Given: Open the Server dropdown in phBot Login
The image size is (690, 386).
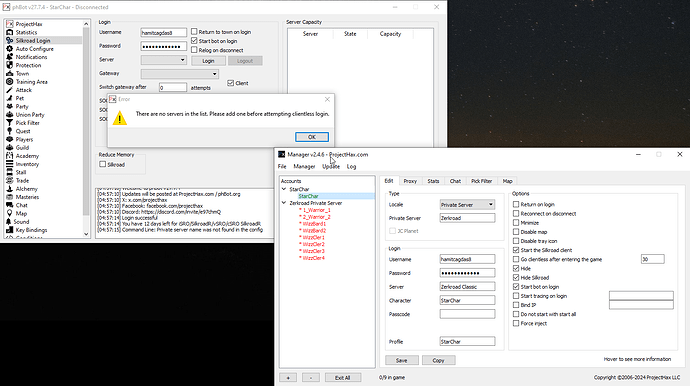Looking at the screenshot, I should click(x=164, y=60).
